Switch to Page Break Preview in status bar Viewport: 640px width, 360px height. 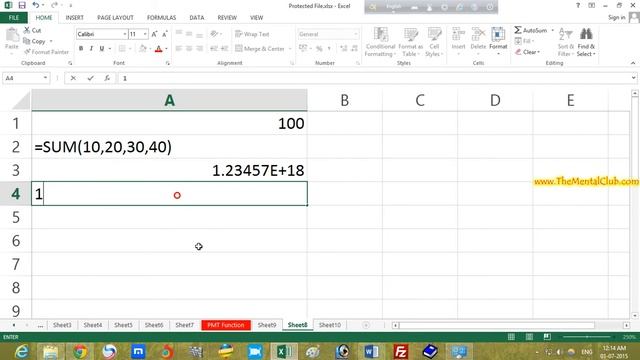[547, 337]
